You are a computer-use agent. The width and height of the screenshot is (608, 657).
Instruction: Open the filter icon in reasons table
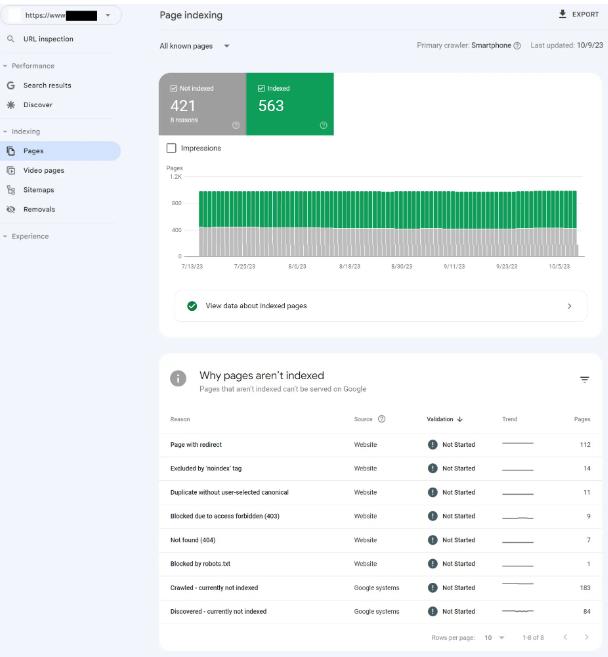[x=585, y=380]
